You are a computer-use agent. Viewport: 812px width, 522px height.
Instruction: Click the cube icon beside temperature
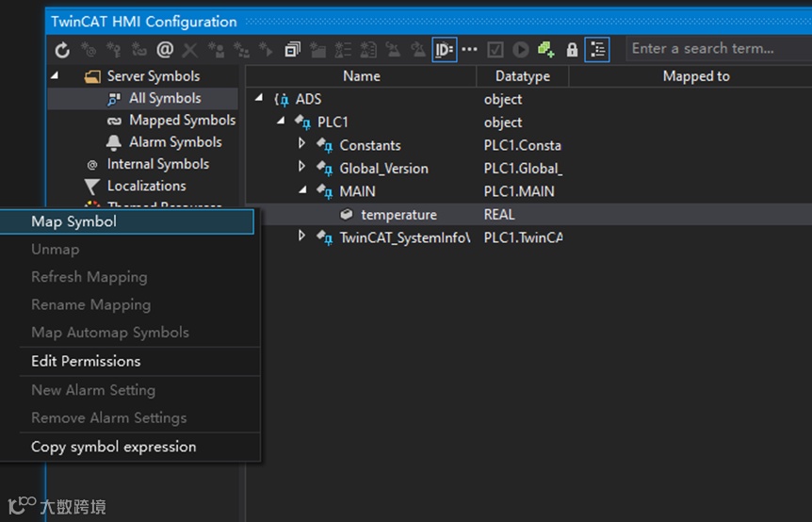click(x=347, y=214)
